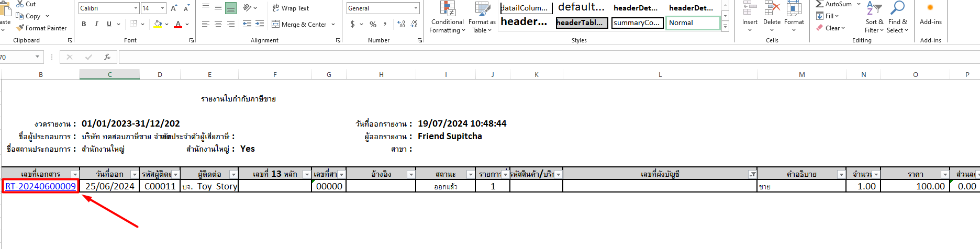Toggle italic formatting
Viewport: 980px width, 249px height.
96,24
